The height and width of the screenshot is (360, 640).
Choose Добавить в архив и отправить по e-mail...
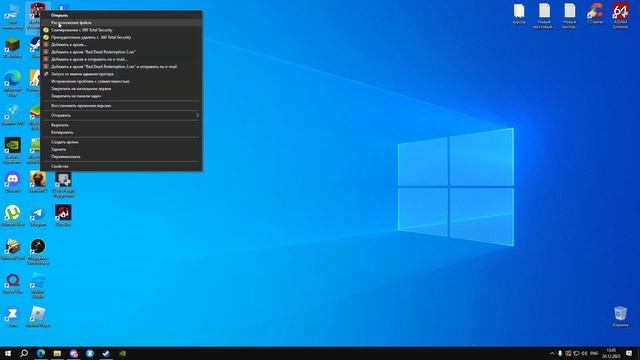click(x=121, y=60)
